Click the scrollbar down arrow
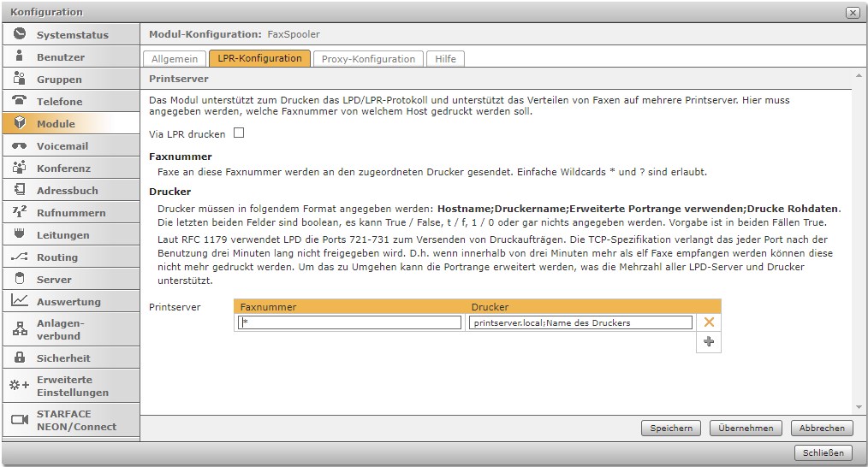 coord(859,408)
